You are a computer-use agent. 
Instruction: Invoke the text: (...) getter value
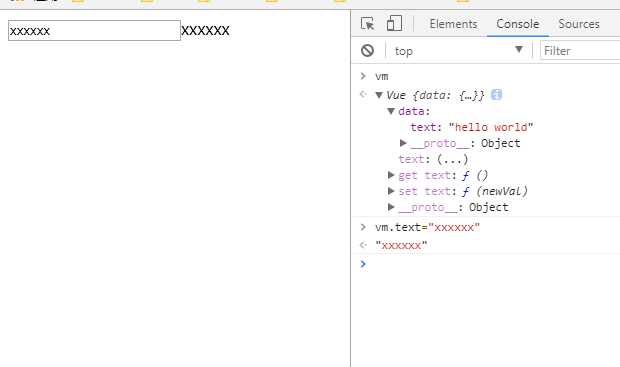point(453,159)
